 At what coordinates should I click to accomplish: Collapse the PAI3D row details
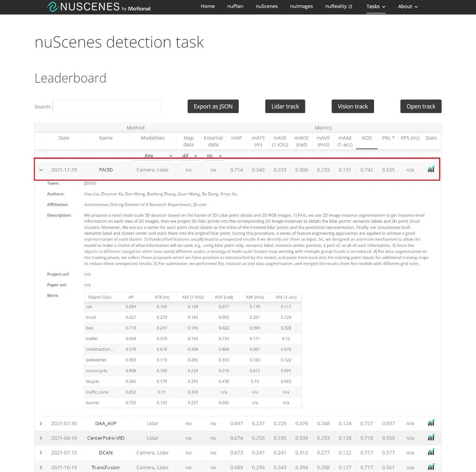[41, 170]
